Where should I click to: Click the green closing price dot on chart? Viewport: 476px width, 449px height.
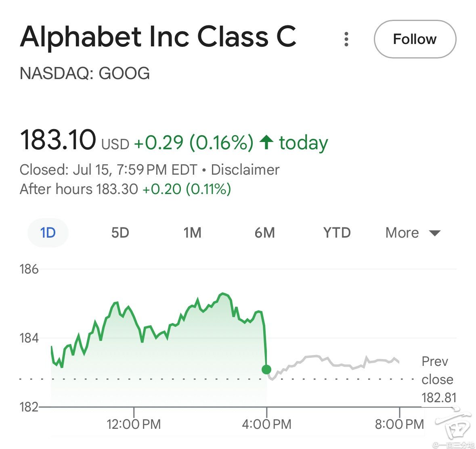[266, 370]
